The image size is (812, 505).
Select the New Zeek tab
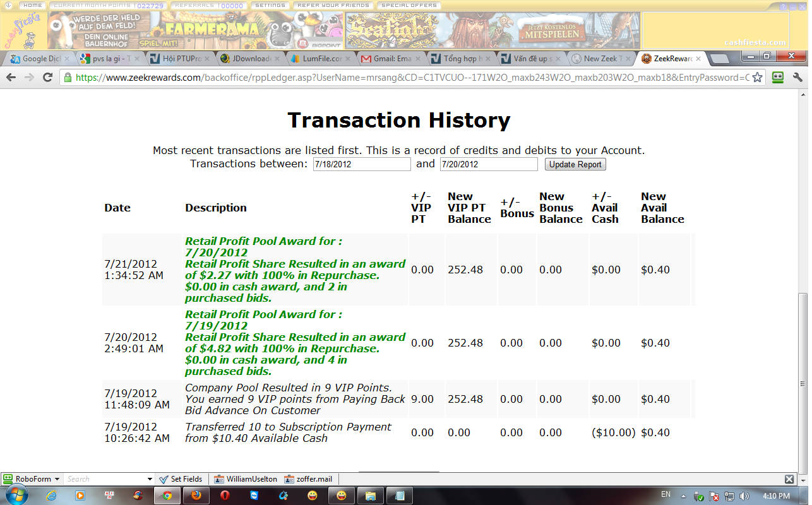600,59
